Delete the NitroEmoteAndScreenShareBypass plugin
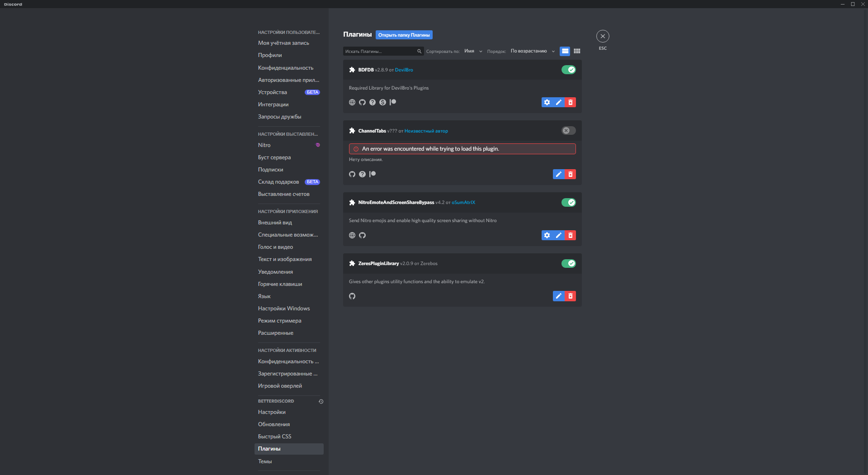This screenshot has width=868, height=475. pos(571,235)
